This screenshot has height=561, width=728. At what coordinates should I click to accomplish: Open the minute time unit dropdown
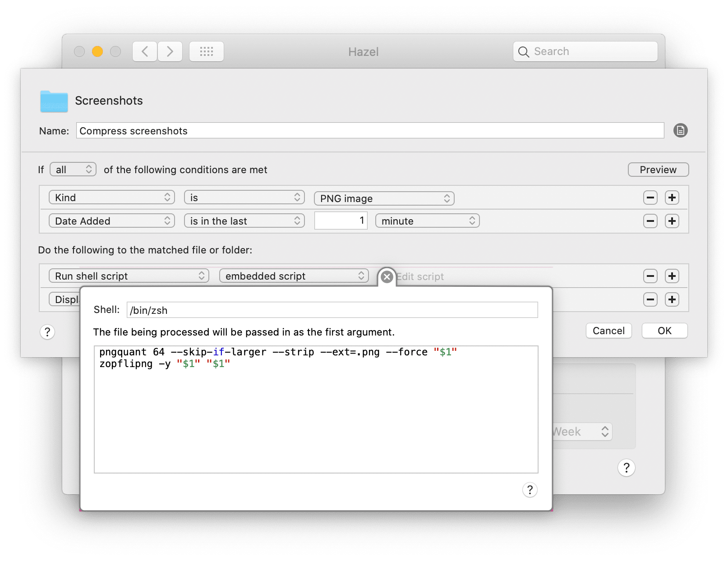427,221
